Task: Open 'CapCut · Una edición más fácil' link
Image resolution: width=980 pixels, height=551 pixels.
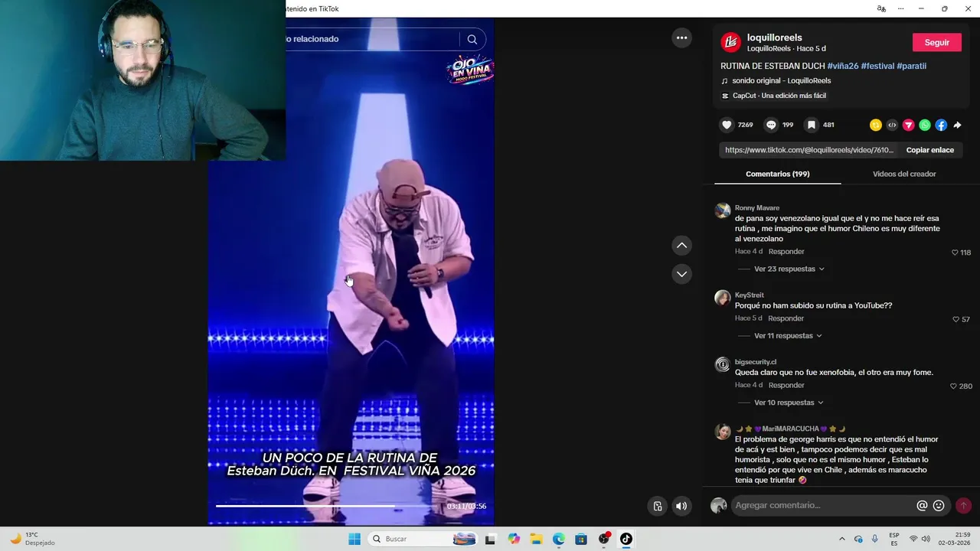Action: pyautogui.click(x=779, y=96)
